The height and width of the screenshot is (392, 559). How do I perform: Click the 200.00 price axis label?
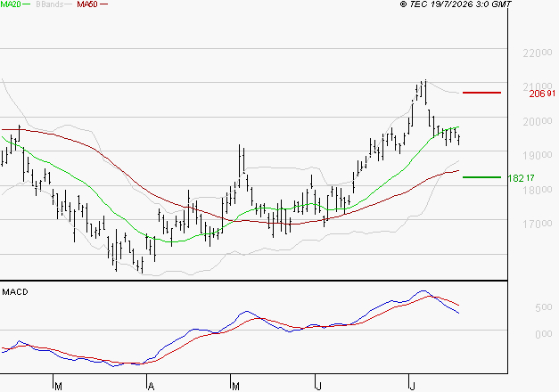[x=538, y=121]
